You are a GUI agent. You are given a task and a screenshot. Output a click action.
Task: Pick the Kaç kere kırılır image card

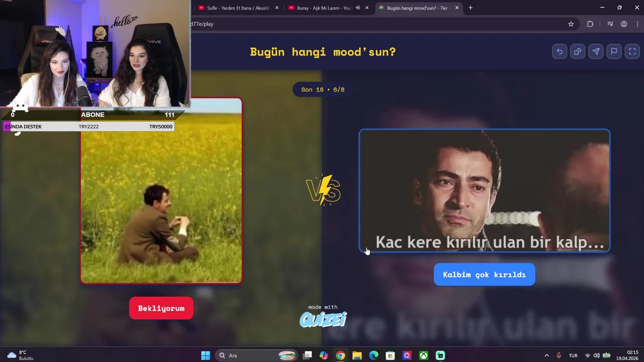click(x=485, y=191)
